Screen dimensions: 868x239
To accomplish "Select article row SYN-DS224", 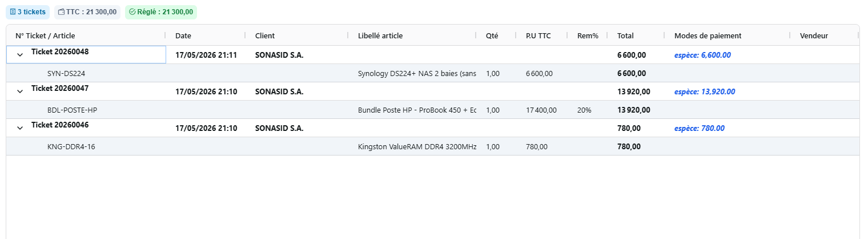I will coord(432,73).
